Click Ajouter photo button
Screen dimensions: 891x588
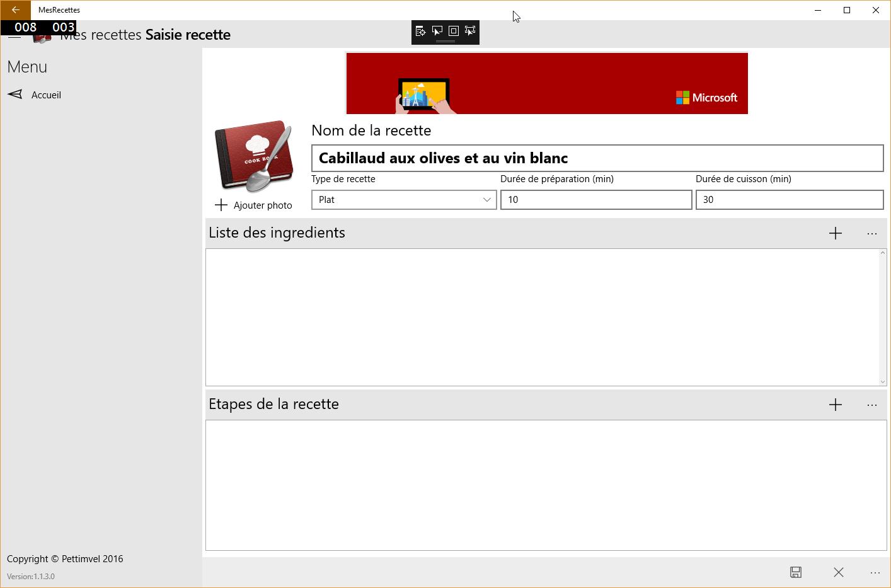(x=254, y=205)
